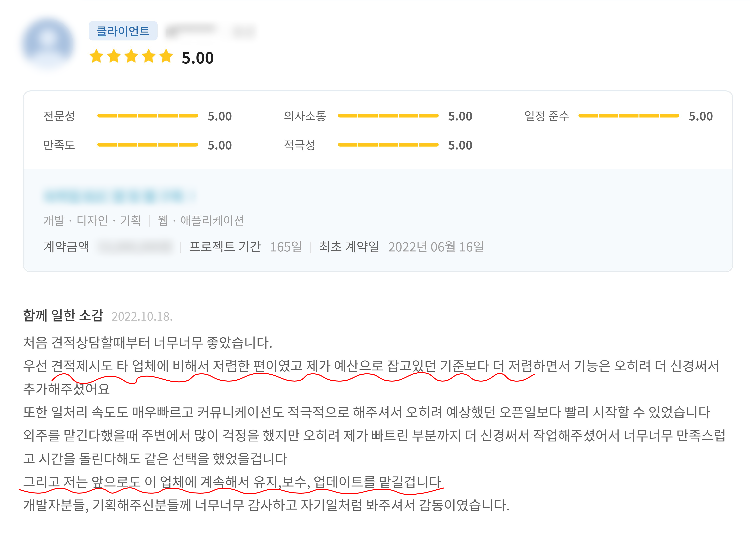756x537 pixels.
Task: Click the middle yellow rating star
Action: point(131,56)
